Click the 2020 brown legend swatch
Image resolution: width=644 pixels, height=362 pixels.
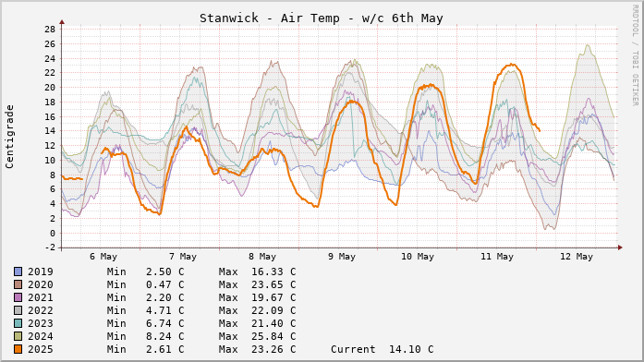click(18, 284)
